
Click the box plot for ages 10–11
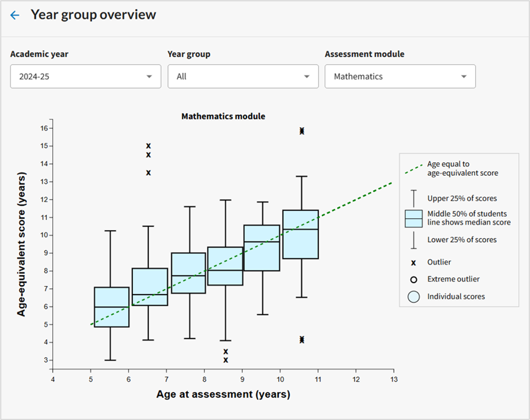300,234
